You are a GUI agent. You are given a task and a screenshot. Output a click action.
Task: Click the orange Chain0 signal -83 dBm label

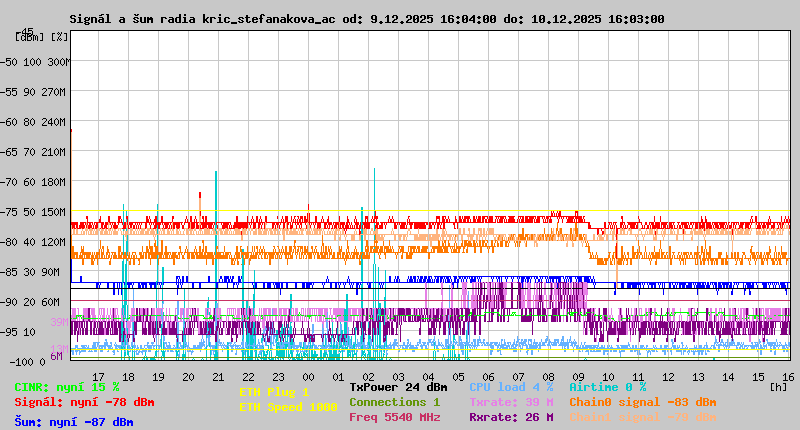[x=642, y=402]
